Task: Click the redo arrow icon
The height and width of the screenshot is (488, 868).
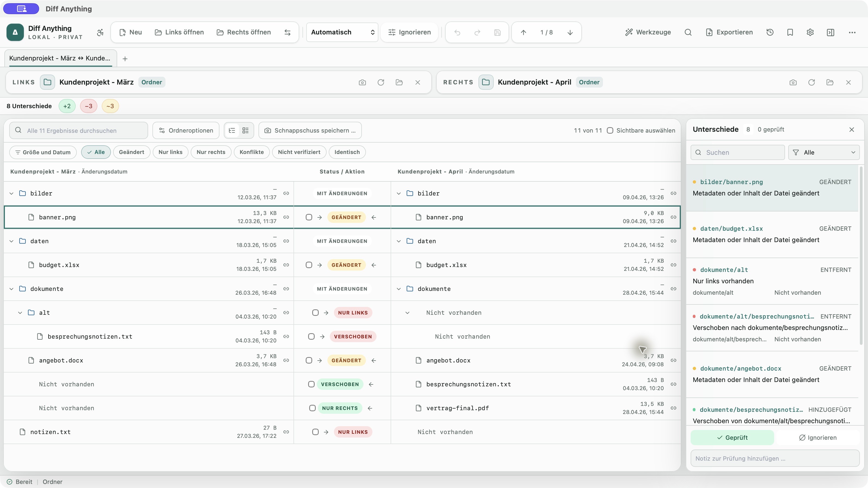Action: pyautogui.click(x=477, y=32)
